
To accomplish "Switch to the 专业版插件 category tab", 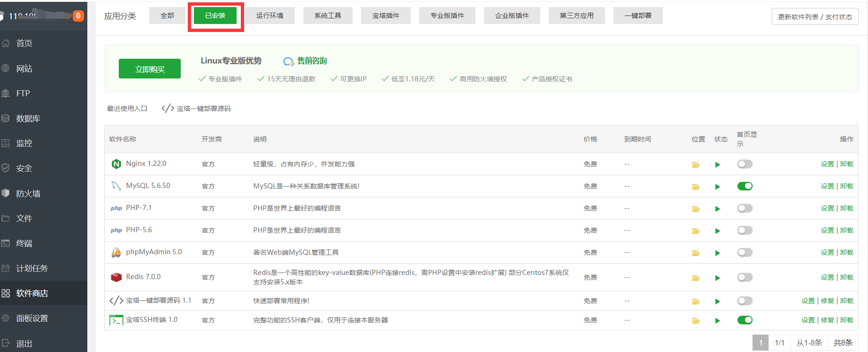I will pyautogui.click(x=447, y=16).
